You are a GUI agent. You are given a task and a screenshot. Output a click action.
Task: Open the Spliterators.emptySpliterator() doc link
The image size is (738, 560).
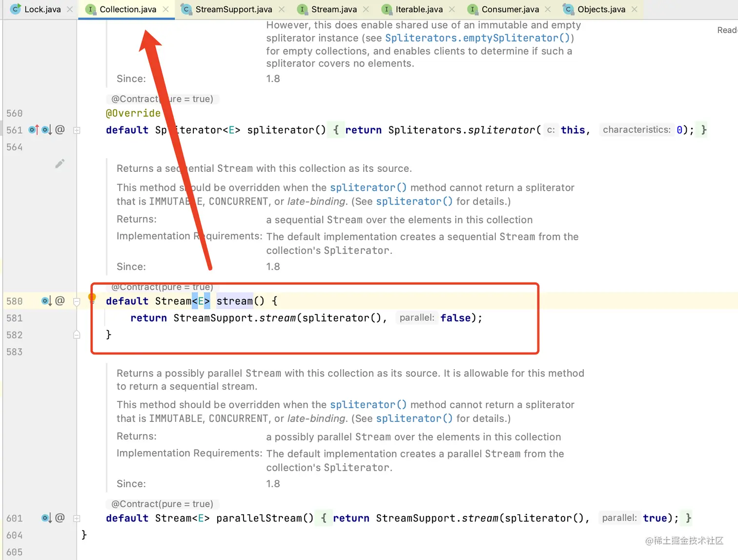click(477, 38)
